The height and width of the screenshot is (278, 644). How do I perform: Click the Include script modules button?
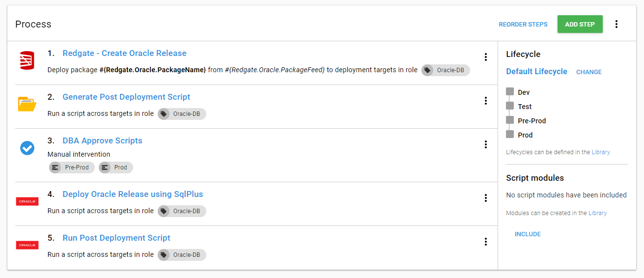pos(528,234)
